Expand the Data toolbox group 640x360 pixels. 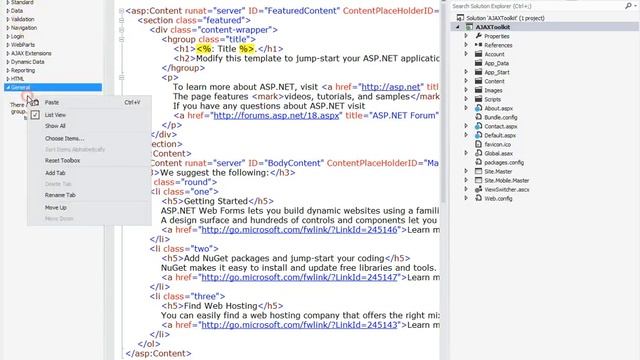click(8, 11)
